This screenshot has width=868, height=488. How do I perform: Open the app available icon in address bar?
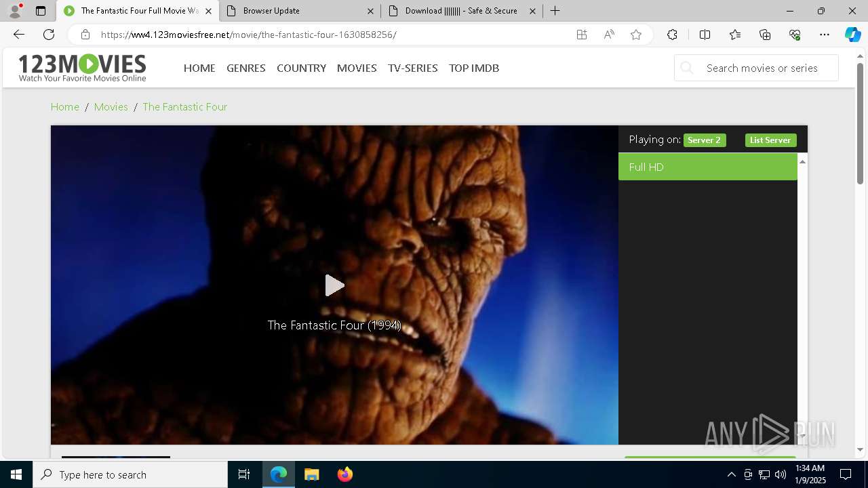(582, 35)
